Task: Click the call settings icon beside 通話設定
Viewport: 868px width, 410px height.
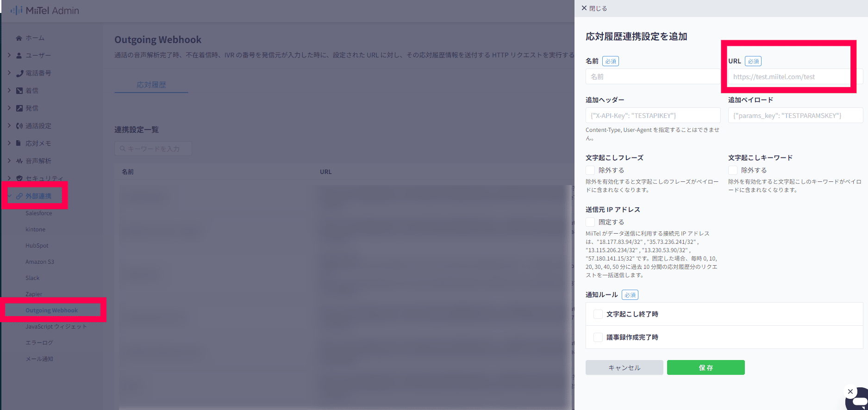Action: click(x=19, y=126)
